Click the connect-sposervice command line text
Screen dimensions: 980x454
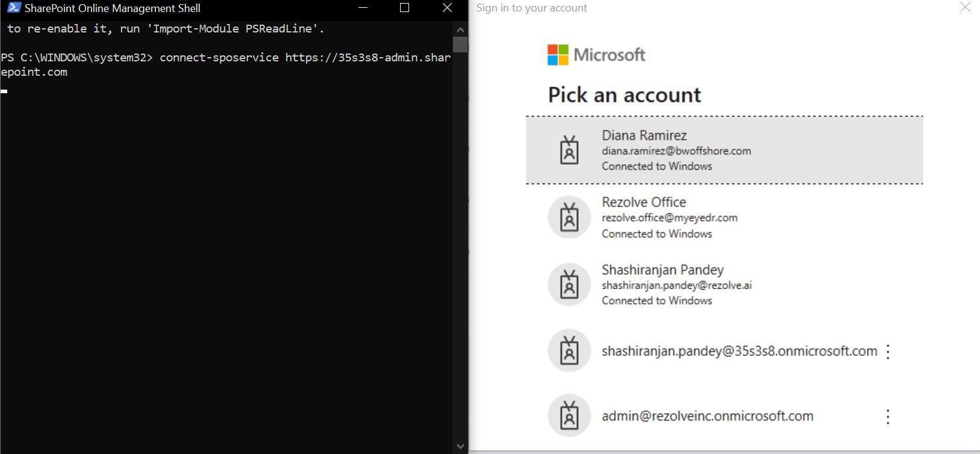point(226,64)
